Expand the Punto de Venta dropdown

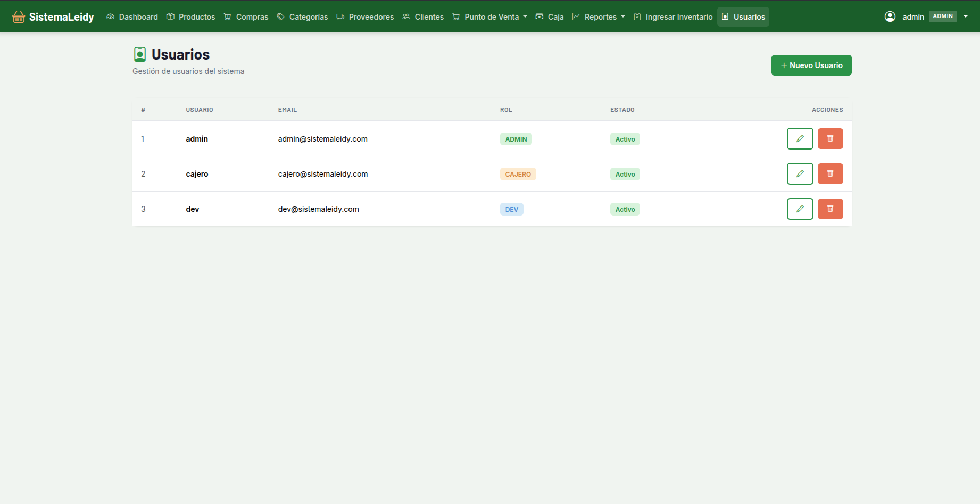point(489,17)
